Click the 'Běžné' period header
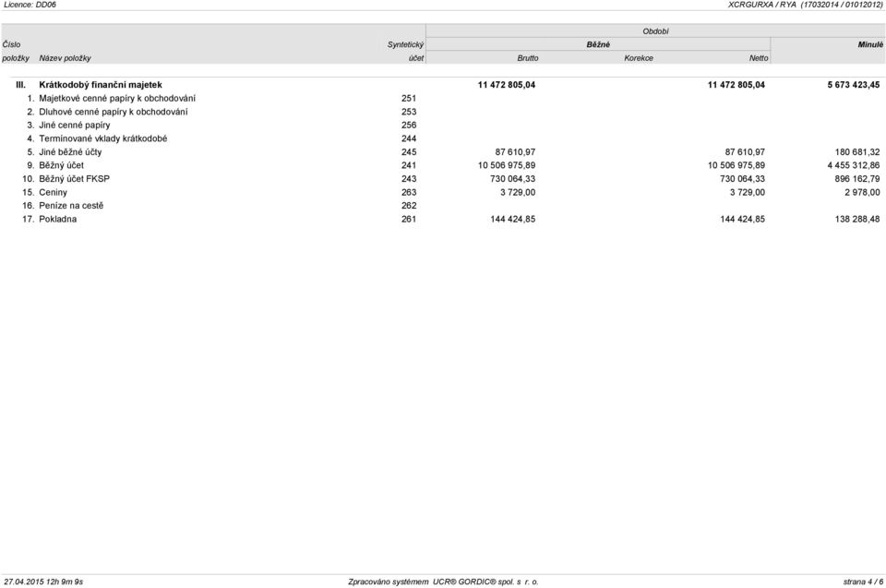This screenshot has height=588, width=886. point(598,44)
